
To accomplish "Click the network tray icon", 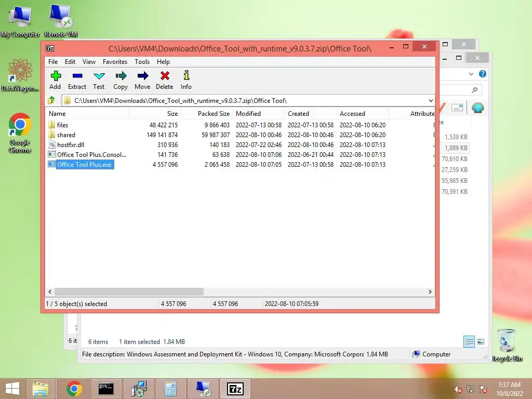I will [x=470, y=389].
